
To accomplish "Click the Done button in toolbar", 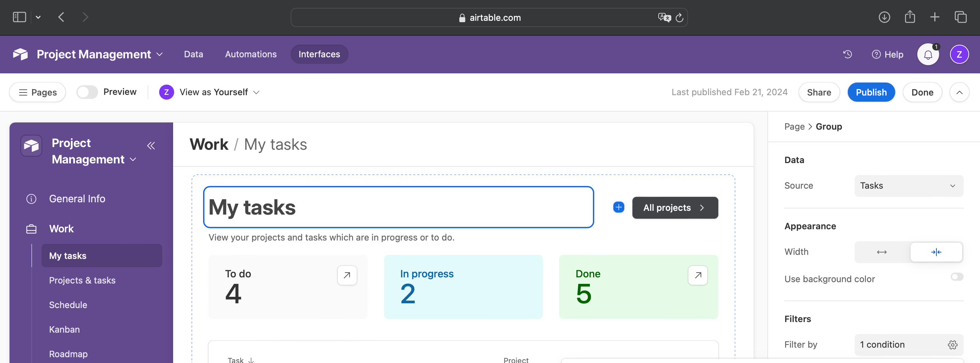I will (922, 92).
